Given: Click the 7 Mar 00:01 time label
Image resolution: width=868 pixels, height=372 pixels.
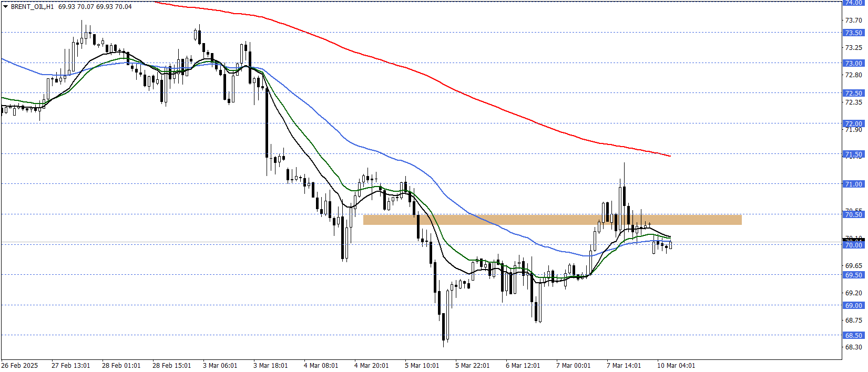Looking at the screenshot, I should (x=574, y=365).
